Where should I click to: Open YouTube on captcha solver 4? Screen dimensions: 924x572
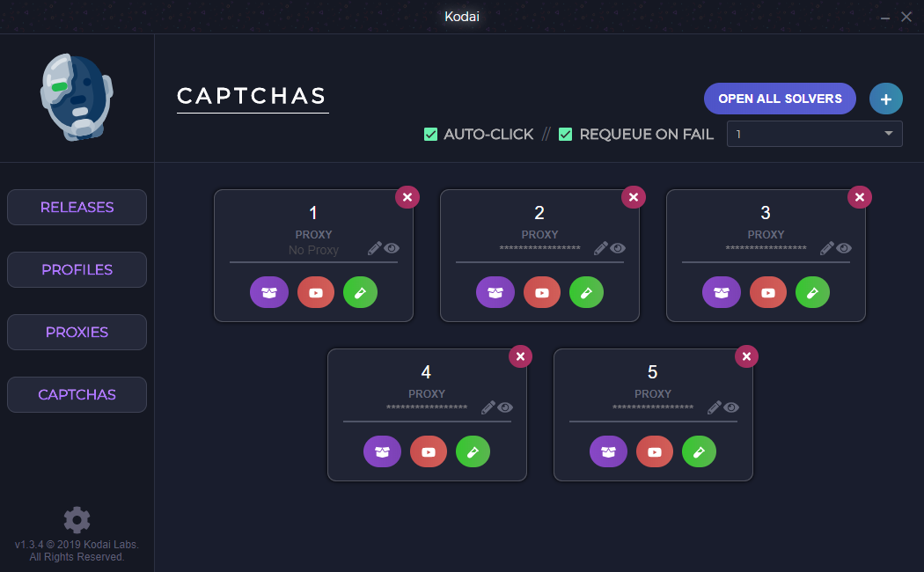pyautogui.click(x=429, y=451)
